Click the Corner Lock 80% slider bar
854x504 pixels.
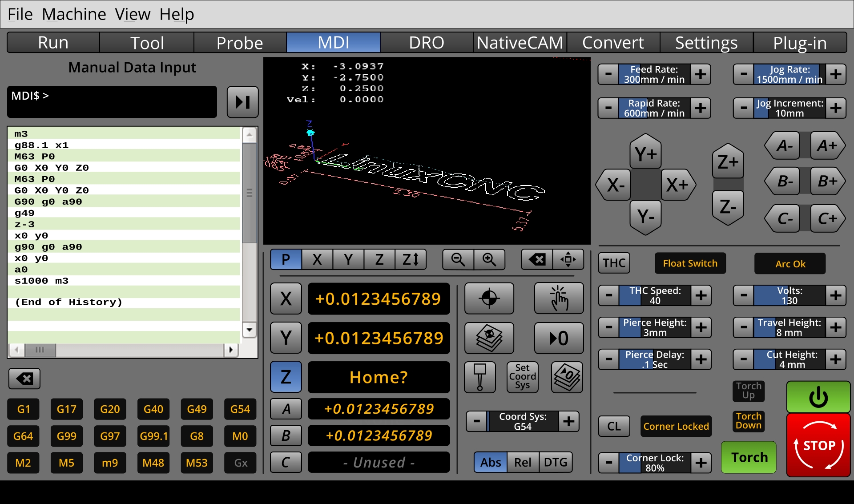pyautogui.click(x=655, y=463)
